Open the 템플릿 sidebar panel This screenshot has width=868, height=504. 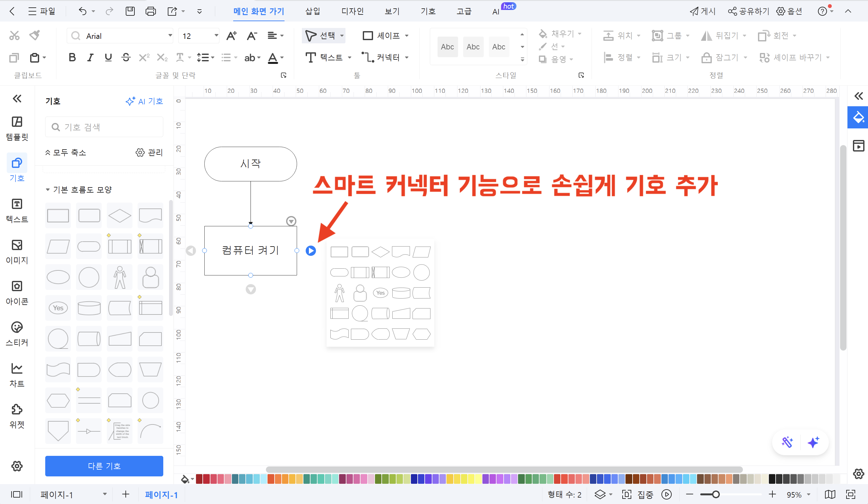(17, 128)
